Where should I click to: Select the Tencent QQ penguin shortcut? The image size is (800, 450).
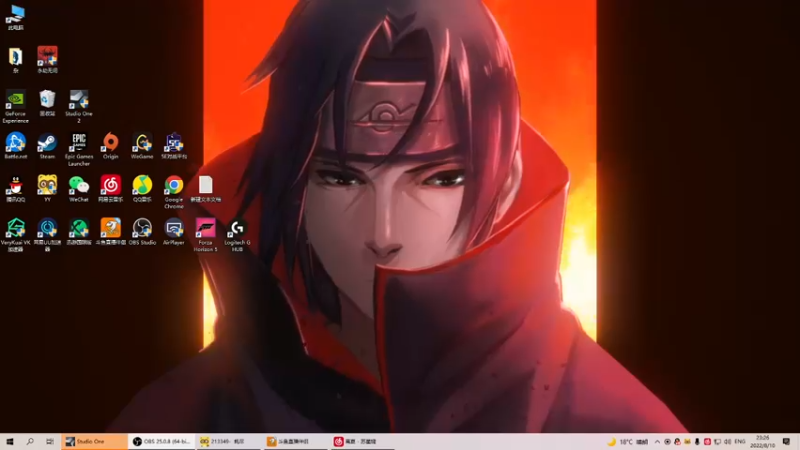[16, 189]
